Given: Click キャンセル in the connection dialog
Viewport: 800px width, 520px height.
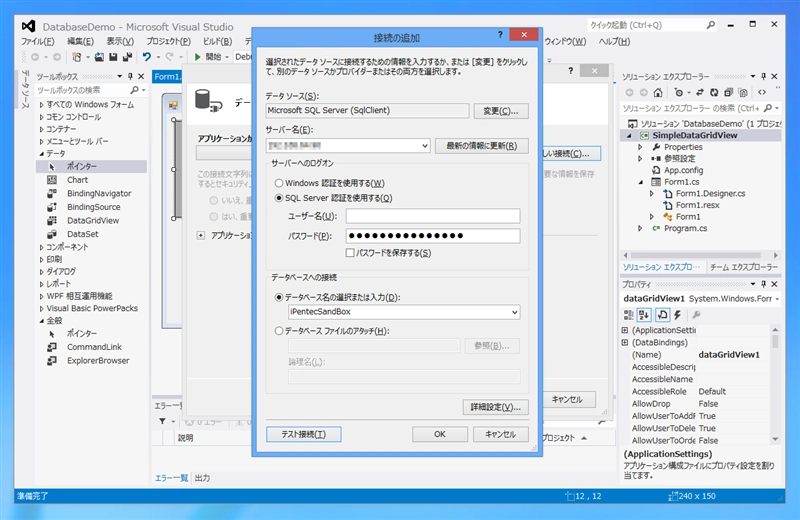Looking at the screenshot, I should (x=501, y=434).
